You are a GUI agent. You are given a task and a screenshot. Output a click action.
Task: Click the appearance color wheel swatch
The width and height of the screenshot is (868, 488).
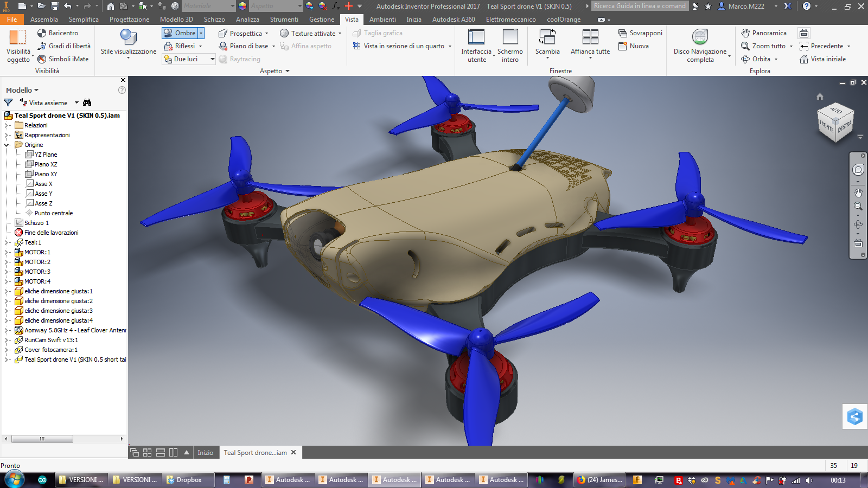point(242,6)
